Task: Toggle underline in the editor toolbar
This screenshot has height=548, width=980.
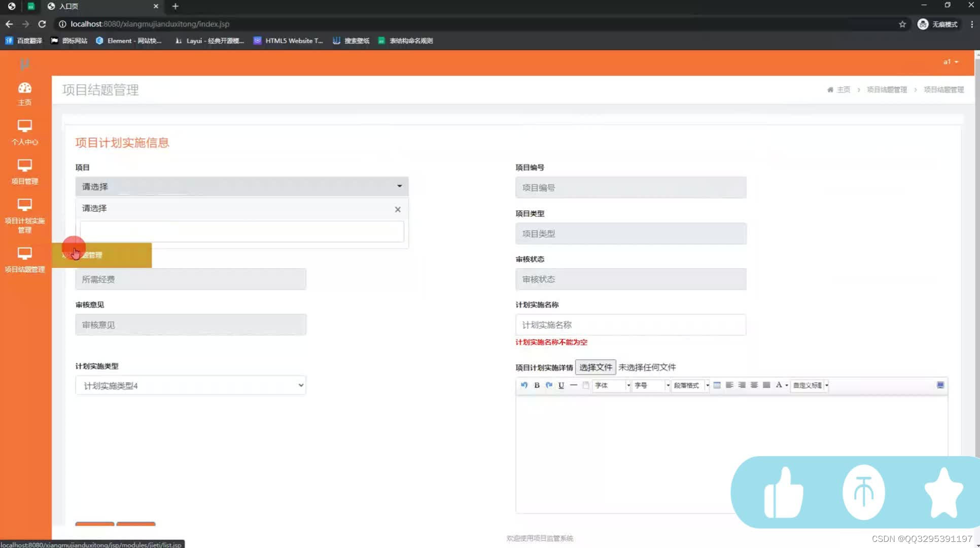Action: tap(561, 385)
